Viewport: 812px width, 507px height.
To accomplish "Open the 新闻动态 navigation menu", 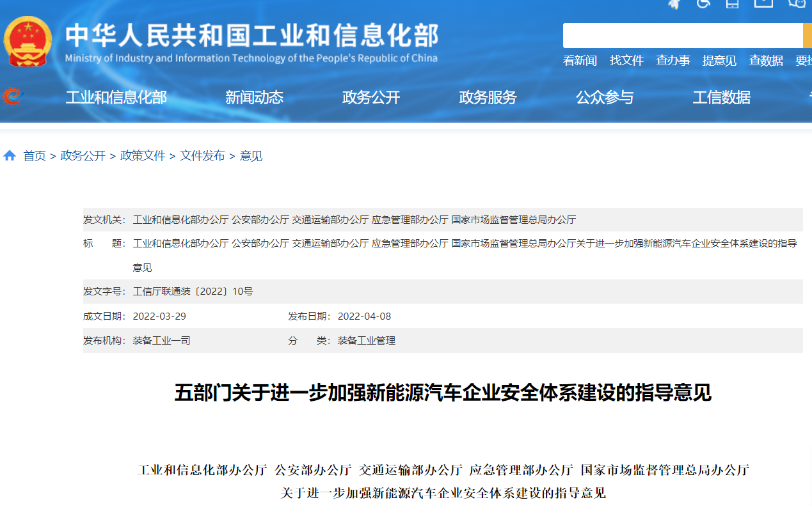I will pyautogui.click(x=254, y=98).
